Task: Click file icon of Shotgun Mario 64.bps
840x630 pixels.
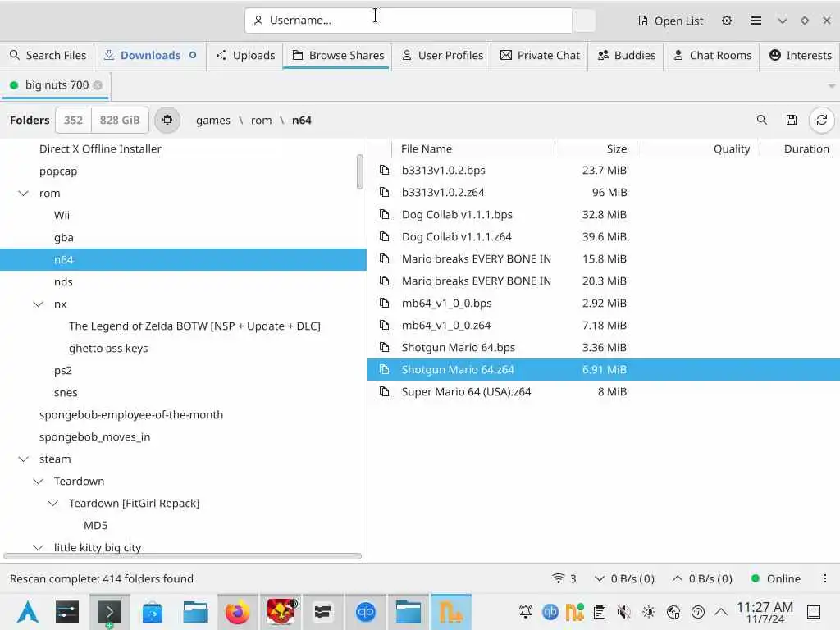Action: click(384, 348)
